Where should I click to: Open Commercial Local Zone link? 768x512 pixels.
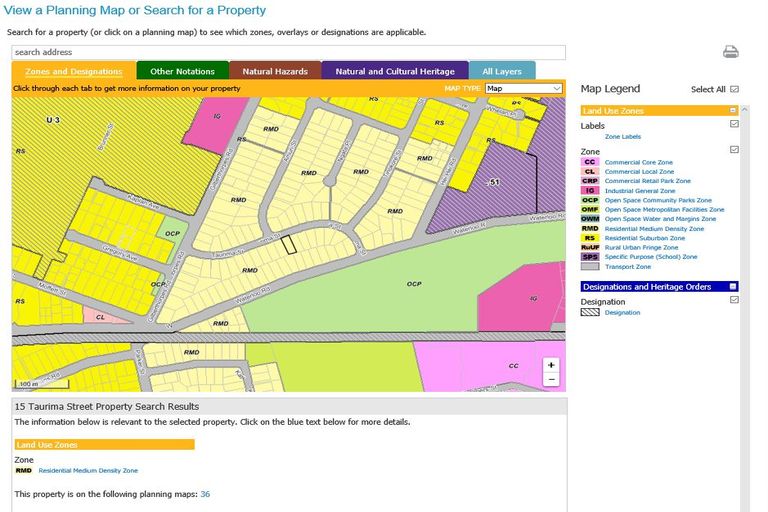(639, 171)
